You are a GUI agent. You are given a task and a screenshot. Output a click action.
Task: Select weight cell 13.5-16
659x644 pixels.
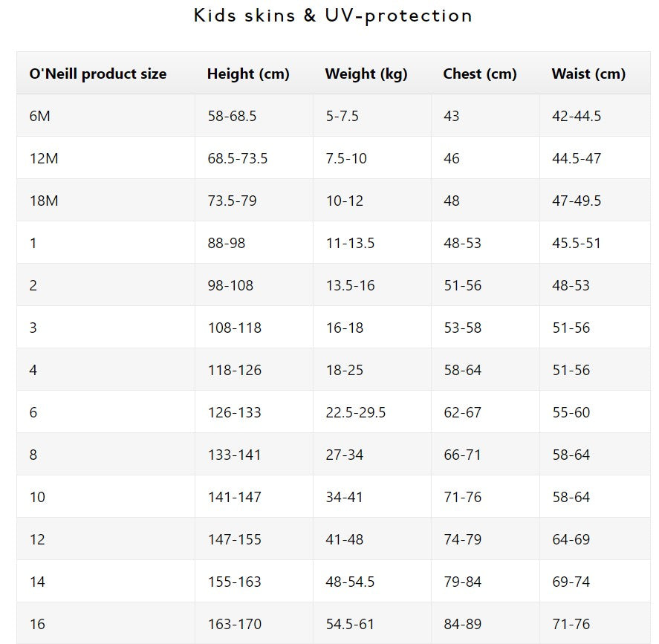350,285
